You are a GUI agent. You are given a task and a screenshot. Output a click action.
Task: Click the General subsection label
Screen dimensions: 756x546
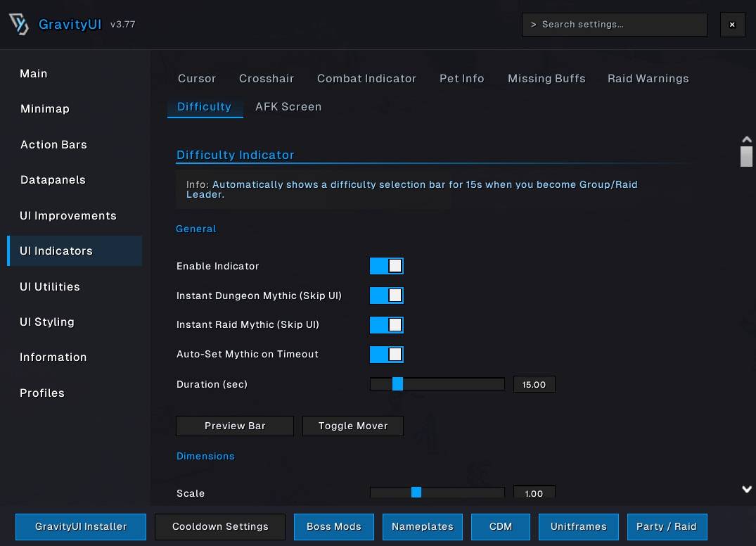(x=196, y=229)
